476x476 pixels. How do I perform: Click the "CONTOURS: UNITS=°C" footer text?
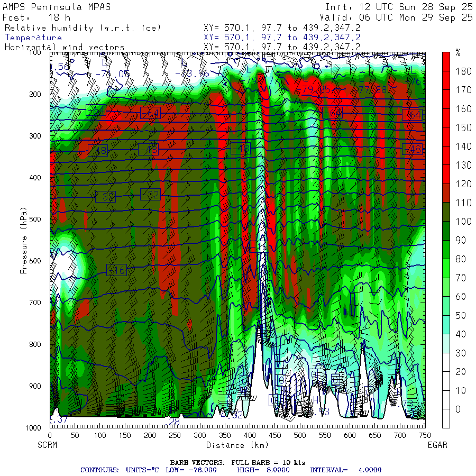click(x=120, y=470)
